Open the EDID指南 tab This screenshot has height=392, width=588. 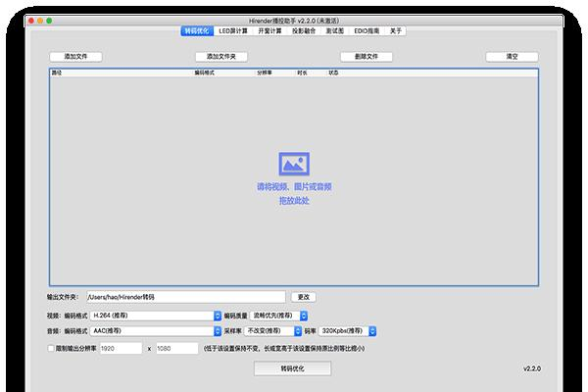(367, 30)
